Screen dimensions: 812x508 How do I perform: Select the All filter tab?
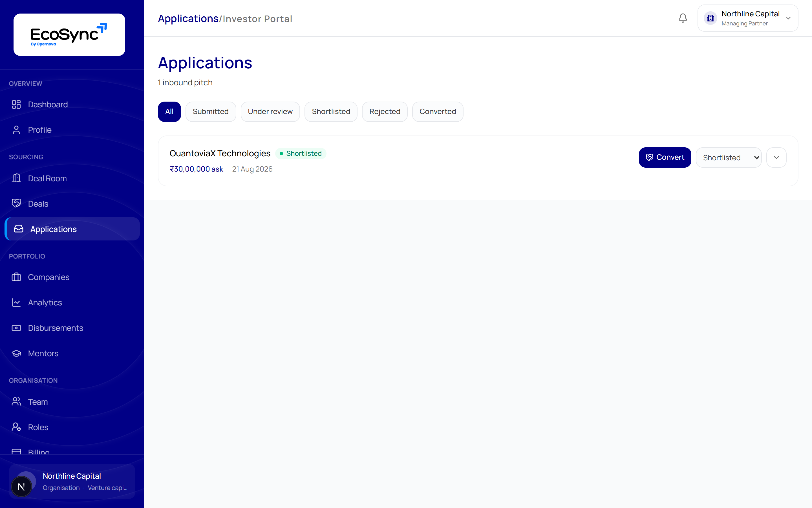click(x=169, y=111)
